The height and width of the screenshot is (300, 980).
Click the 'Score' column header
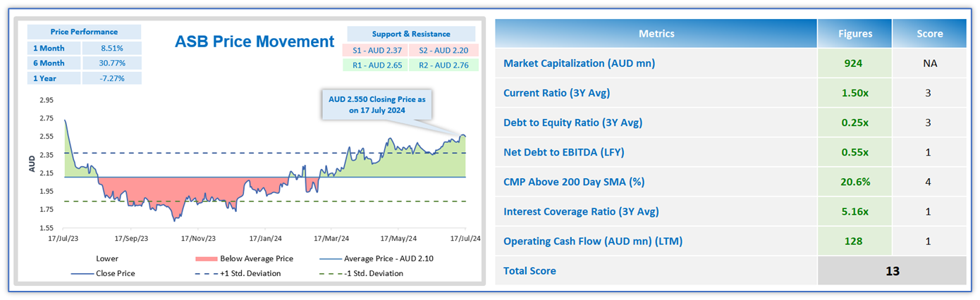[x=929, y=33]
